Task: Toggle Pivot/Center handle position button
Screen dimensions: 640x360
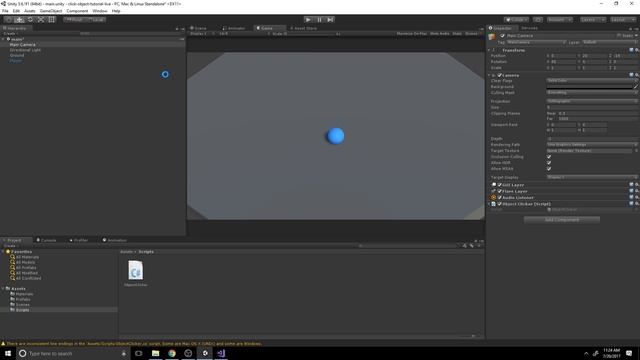Action: [x=74, y=20]
